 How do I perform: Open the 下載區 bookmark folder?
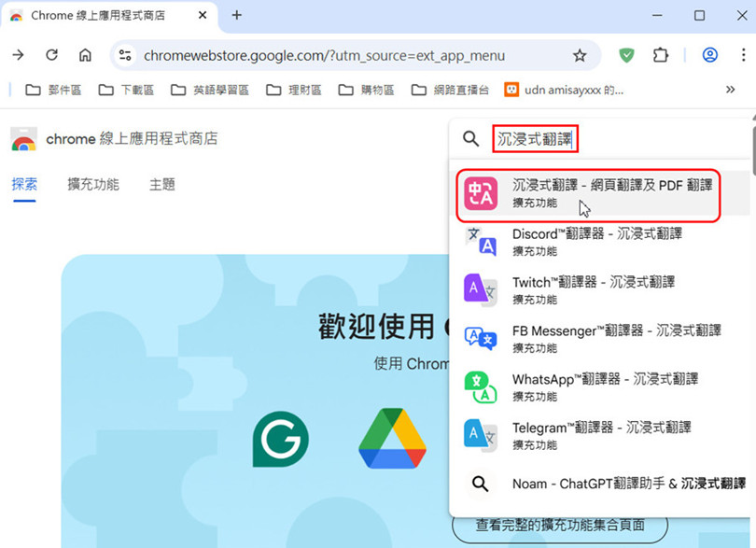point(126,90)
